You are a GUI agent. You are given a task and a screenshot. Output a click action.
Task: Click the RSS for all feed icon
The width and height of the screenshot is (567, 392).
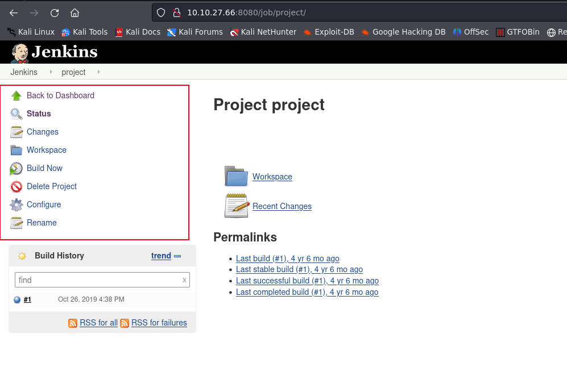coord(73,323)
